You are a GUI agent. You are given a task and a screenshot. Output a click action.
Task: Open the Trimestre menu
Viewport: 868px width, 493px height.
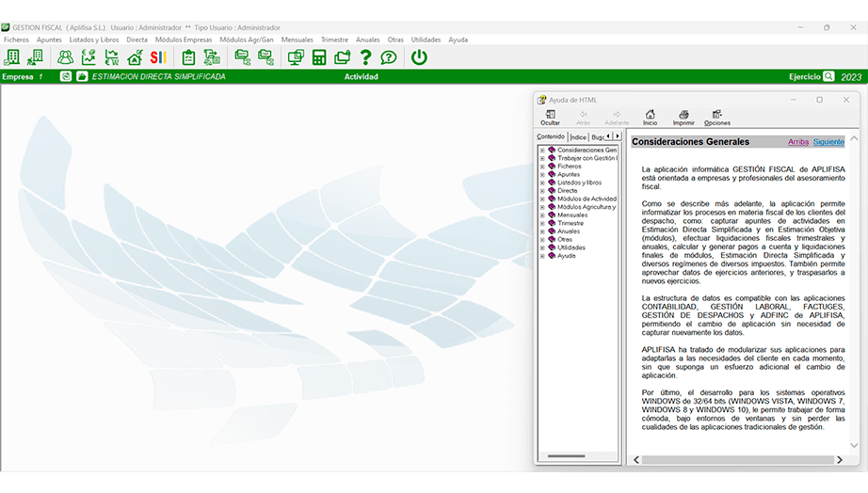click(x=334, y=40)
